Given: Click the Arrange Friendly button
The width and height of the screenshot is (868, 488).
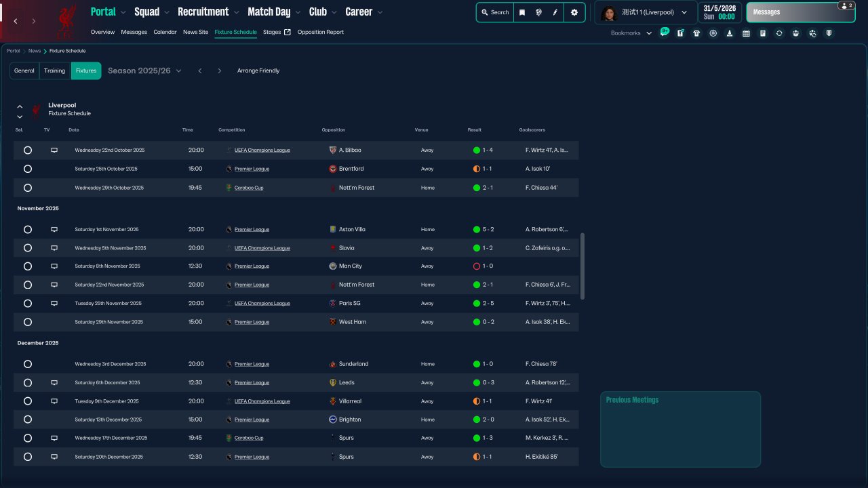Looking at the screenshot, I should [258, 70].
